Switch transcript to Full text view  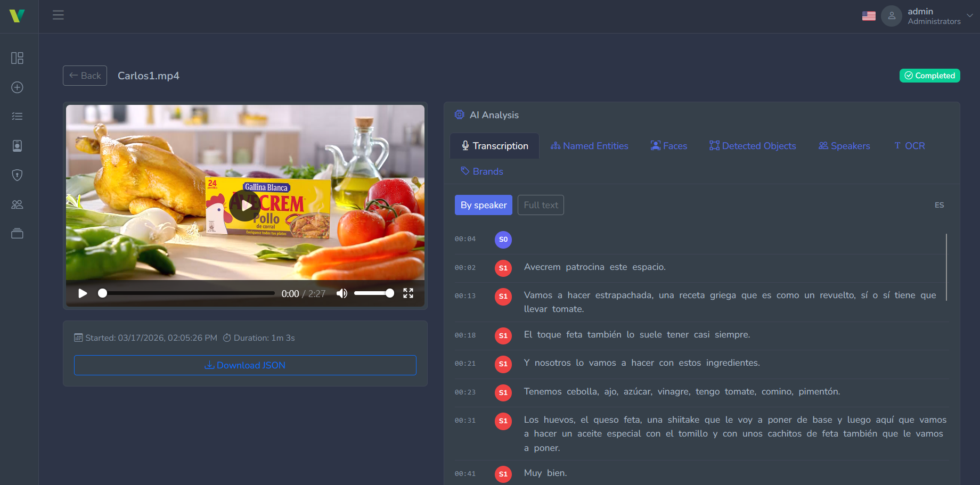pyautogui.click(x=541, y=205)
